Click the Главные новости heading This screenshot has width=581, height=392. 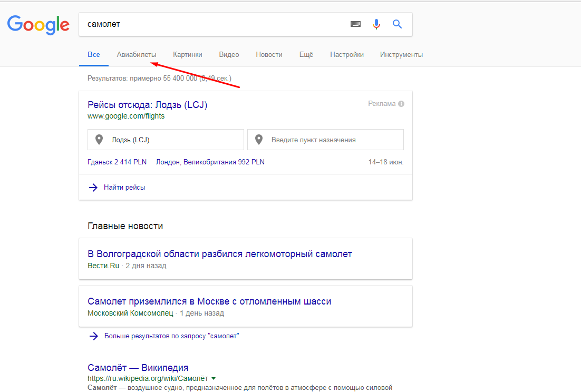125,226
